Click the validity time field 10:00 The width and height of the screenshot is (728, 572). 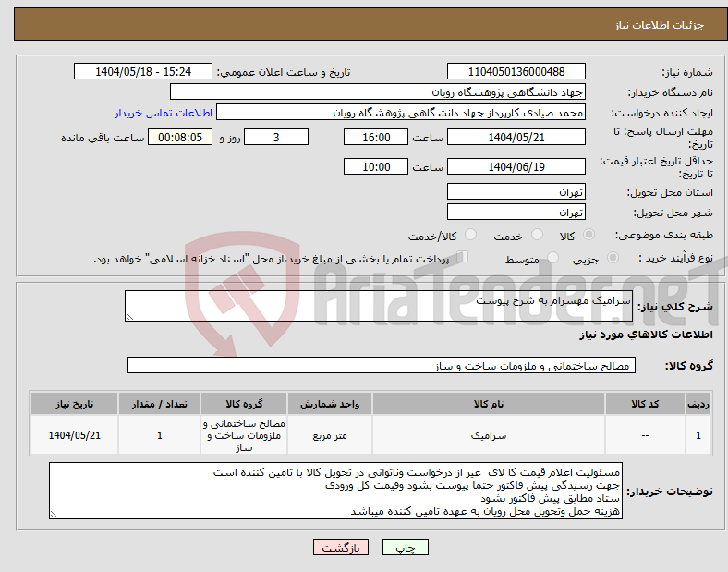(x=376, y=166)
